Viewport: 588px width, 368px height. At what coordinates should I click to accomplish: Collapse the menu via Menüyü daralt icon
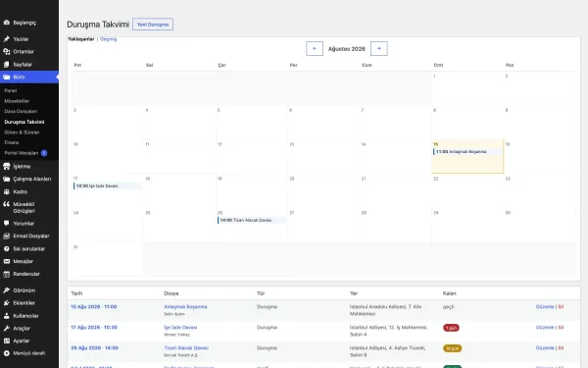7,353
